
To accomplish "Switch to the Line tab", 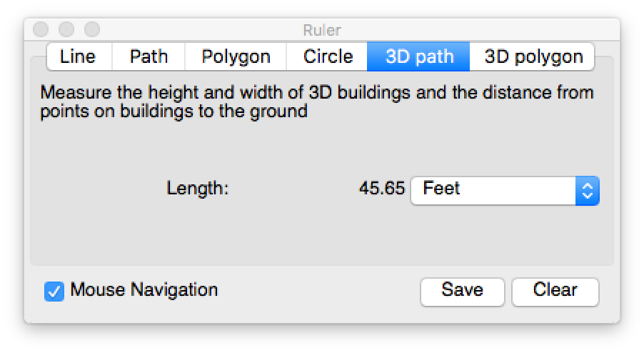I will [x=78, y=57].
